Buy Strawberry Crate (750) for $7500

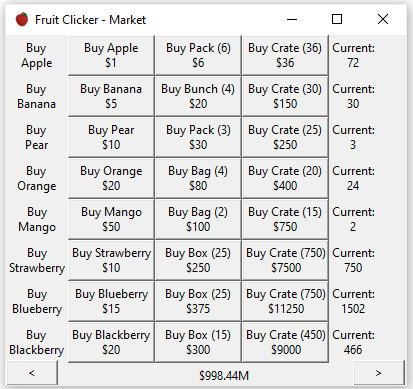[285, 260]
